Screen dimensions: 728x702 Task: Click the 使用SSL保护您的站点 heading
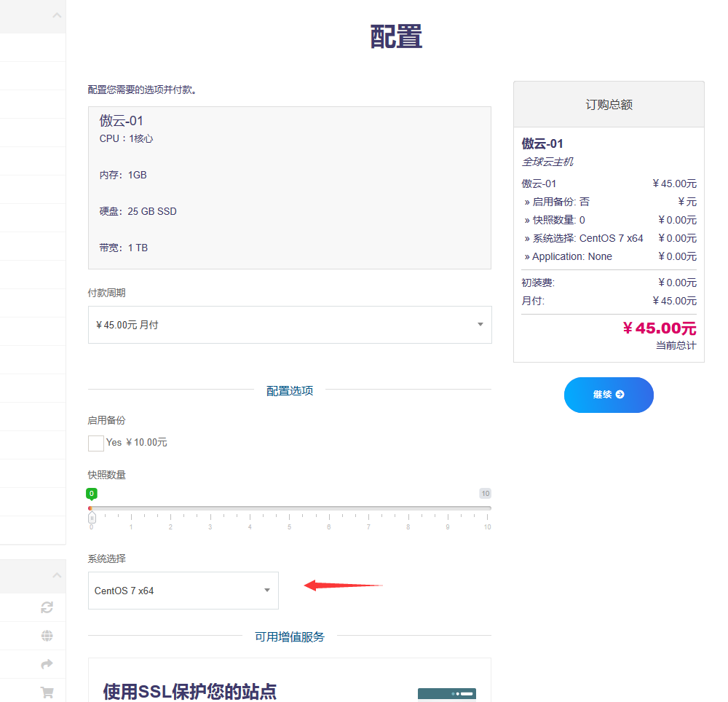pos(189,691)
